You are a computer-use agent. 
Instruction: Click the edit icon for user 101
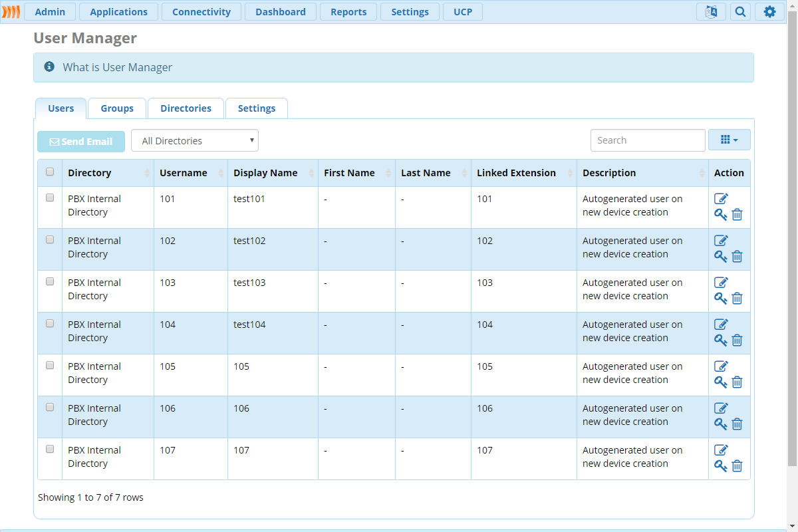[721, 199]
